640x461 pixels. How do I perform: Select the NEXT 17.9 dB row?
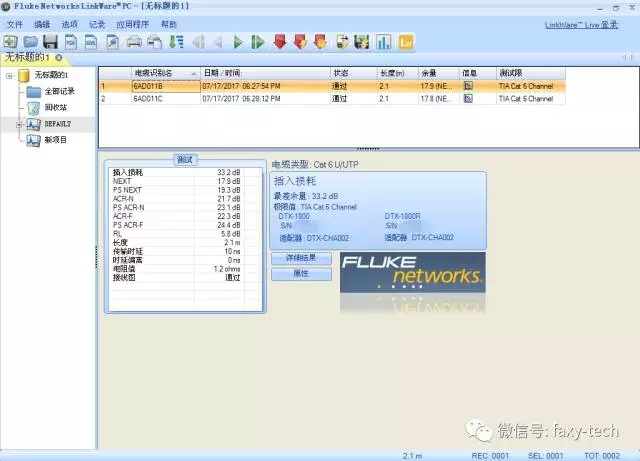[185, 181]
